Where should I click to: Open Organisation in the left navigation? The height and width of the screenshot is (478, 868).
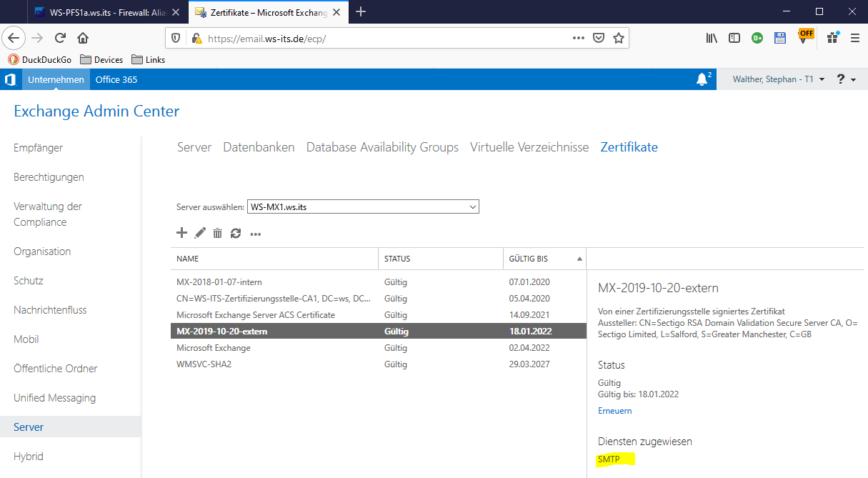(x=42, y=252)
